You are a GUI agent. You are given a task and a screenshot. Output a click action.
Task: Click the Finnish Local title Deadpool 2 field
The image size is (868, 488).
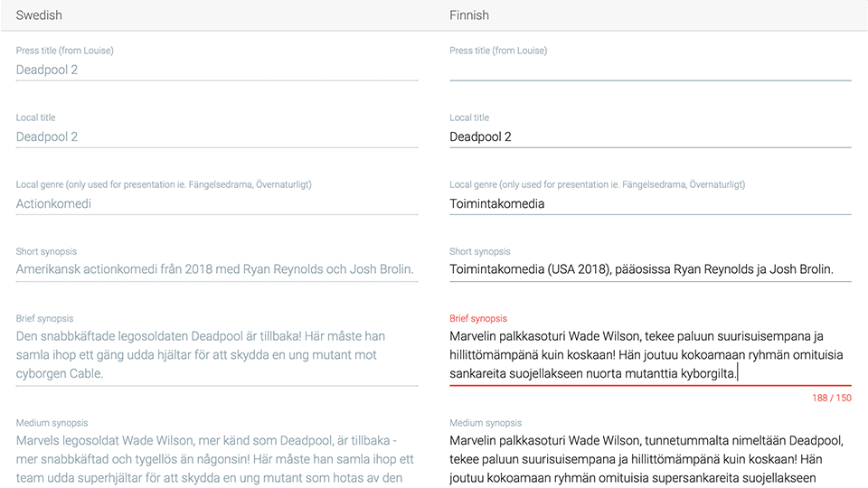tap(650, 136)
